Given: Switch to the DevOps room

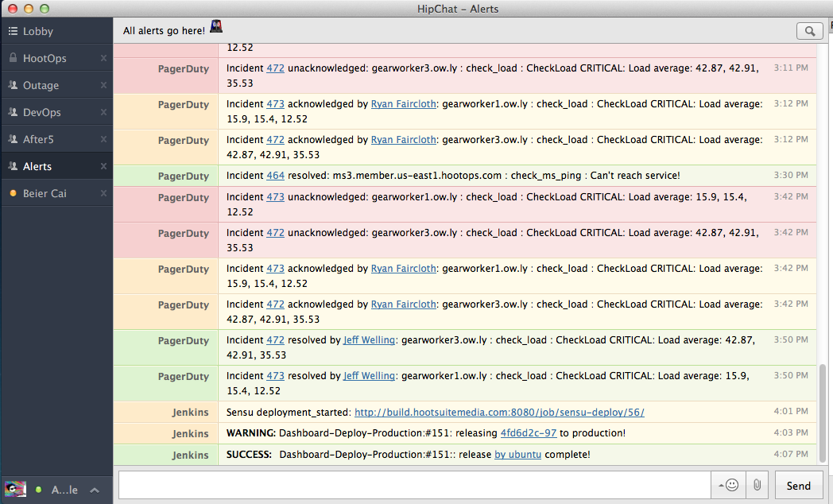Looking at the screenshot, I should [x=57, y=112].
